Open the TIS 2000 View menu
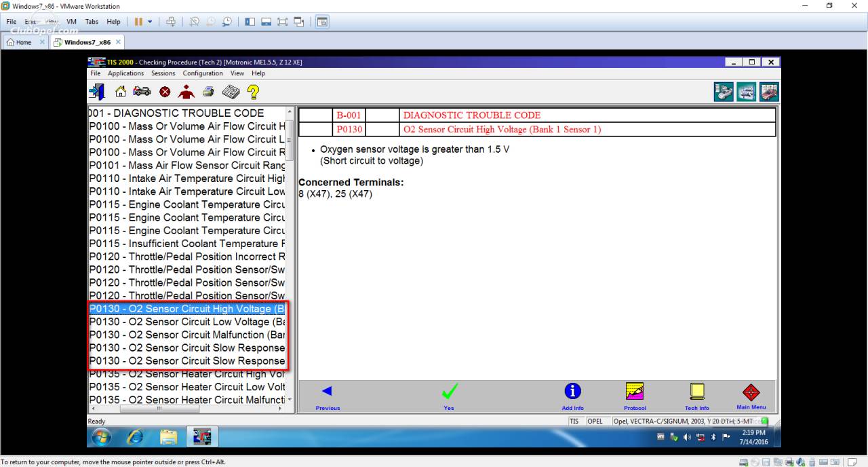868x467 pixels. pos(237,73)
